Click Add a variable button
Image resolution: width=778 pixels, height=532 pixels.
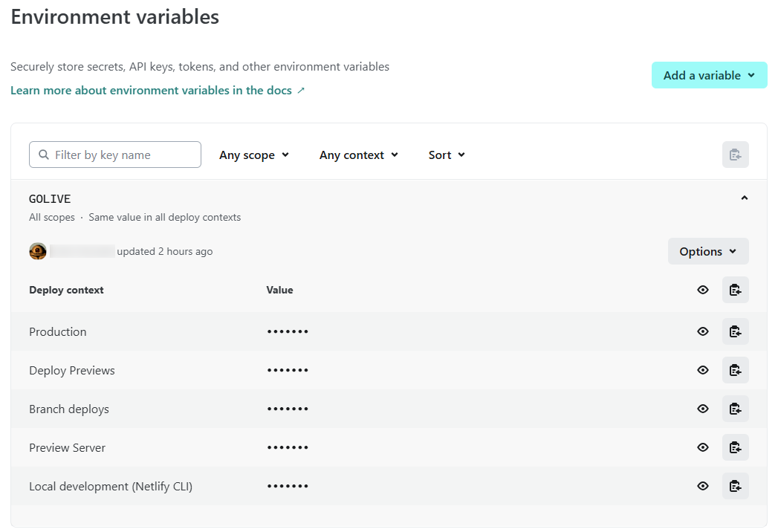709,75
